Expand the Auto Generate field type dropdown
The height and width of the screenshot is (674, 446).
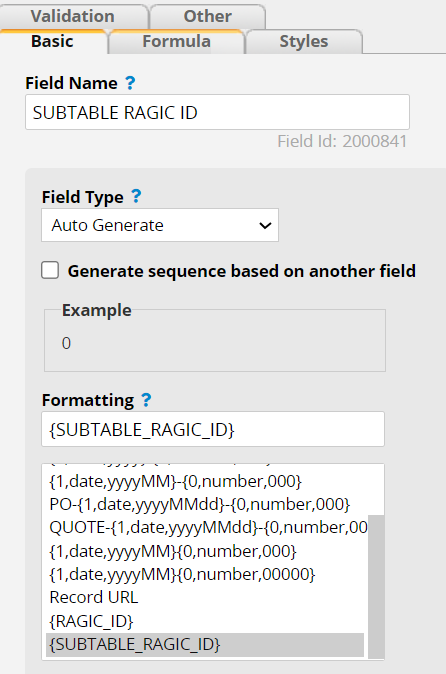click(160, 225)
